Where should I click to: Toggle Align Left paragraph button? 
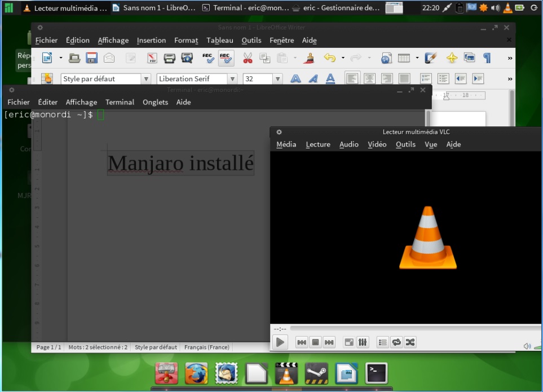tap(352, 78)
